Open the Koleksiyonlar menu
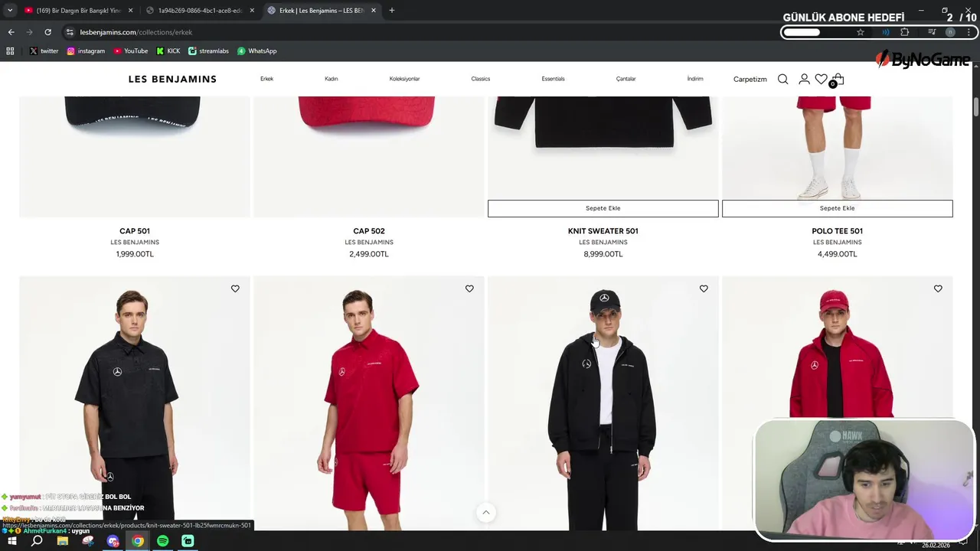Image resolution: width=980 pixels, height=551 pixels. (x=404, y=79)
